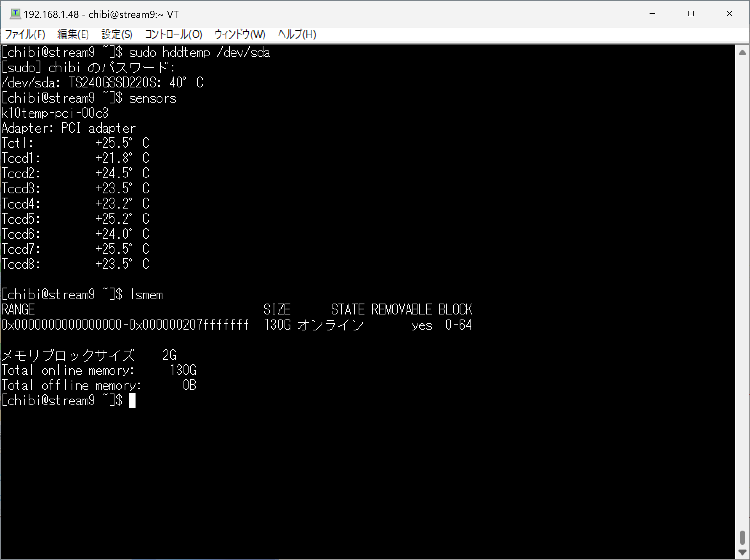Image resolution: width=750 pixels, height=560 pixels.
Task: Open the 設定(S) menu
Action: click(x=117, y=34)
